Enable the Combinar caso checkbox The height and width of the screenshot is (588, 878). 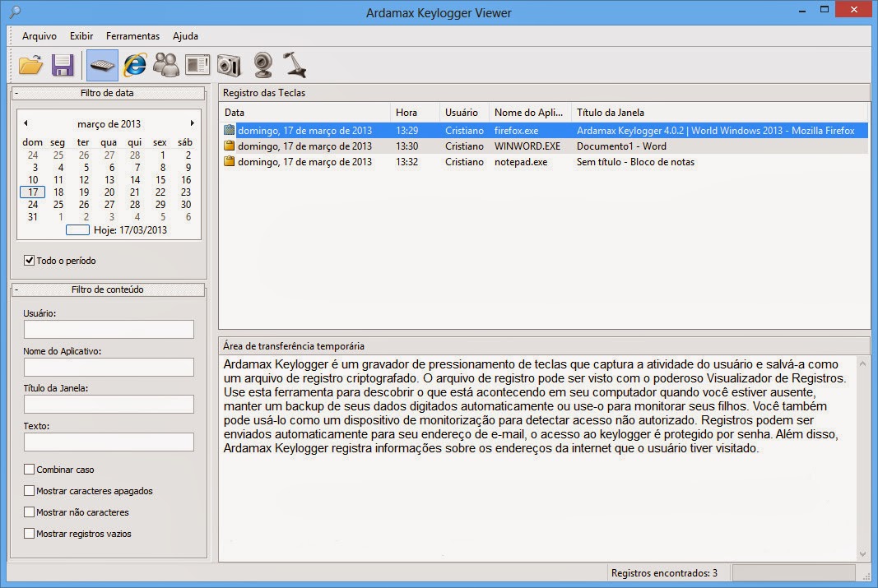tap(29, 470)
